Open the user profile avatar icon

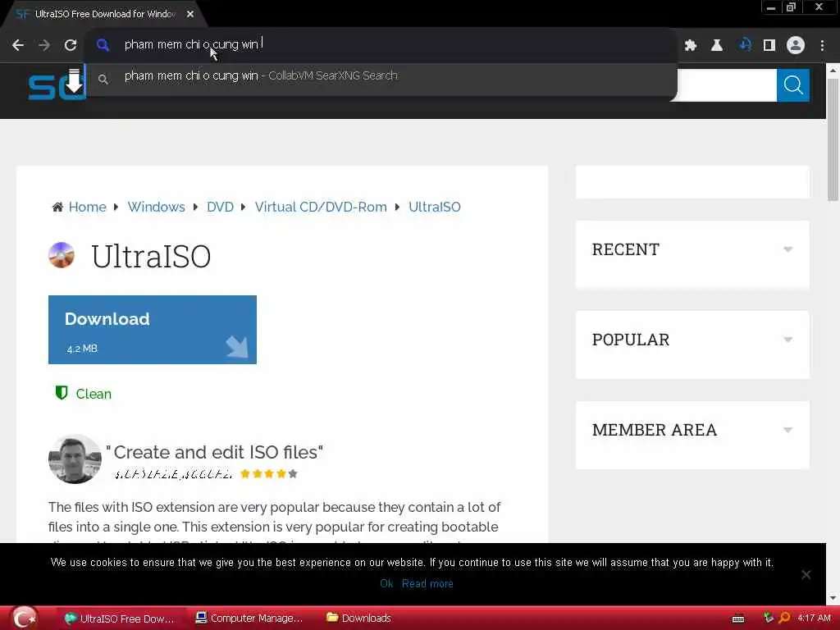coord(796,45)
